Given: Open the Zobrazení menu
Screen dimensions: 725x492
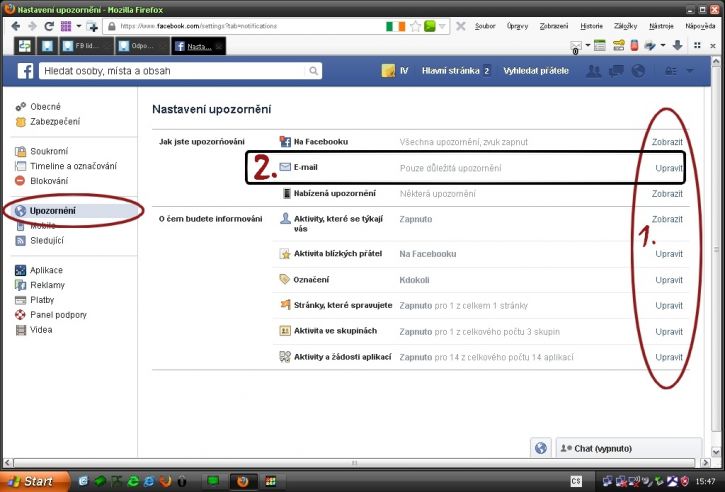Looking at the screenshot, I should pos(554,26).
